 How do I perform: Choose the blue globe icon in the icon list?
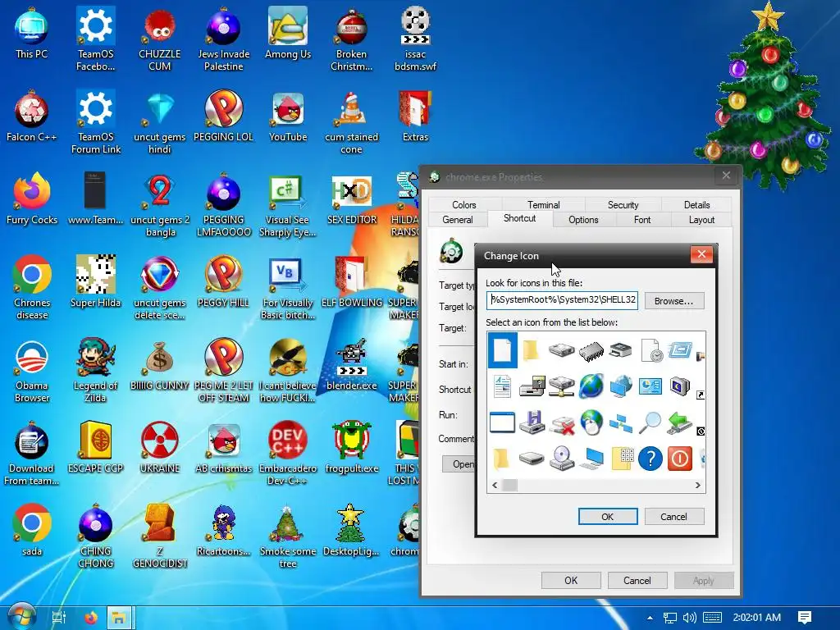pos(591,386)
